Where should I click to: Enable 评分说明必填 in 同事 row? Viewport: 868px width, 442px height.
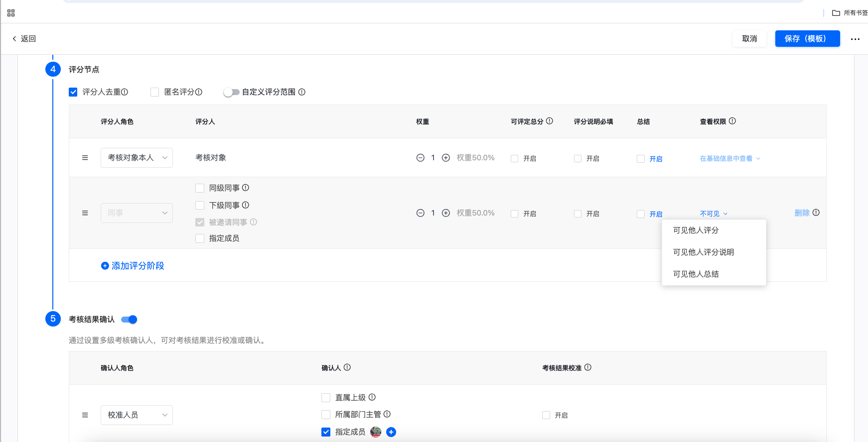click(x=578, y=214)
